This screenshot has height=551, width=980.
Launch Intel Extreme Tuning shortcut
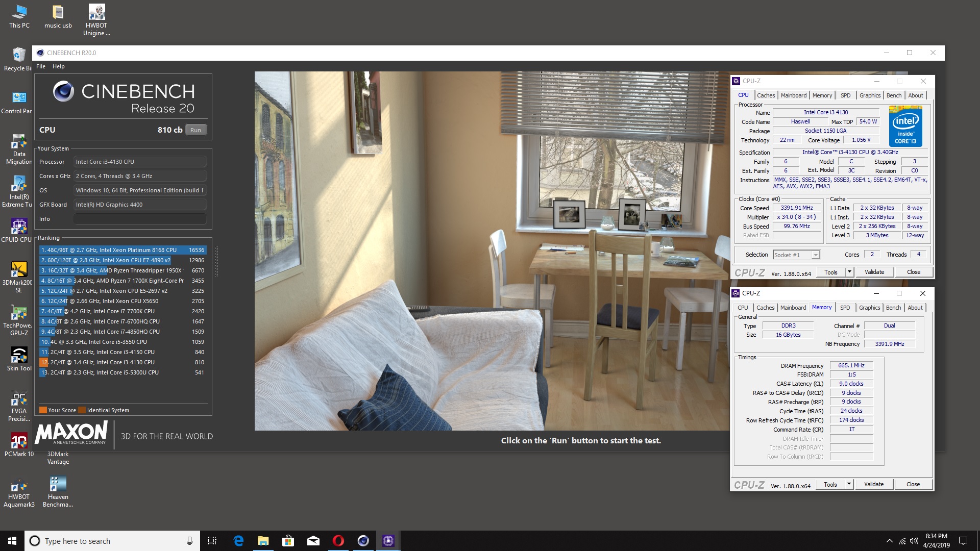coord(18,192)
